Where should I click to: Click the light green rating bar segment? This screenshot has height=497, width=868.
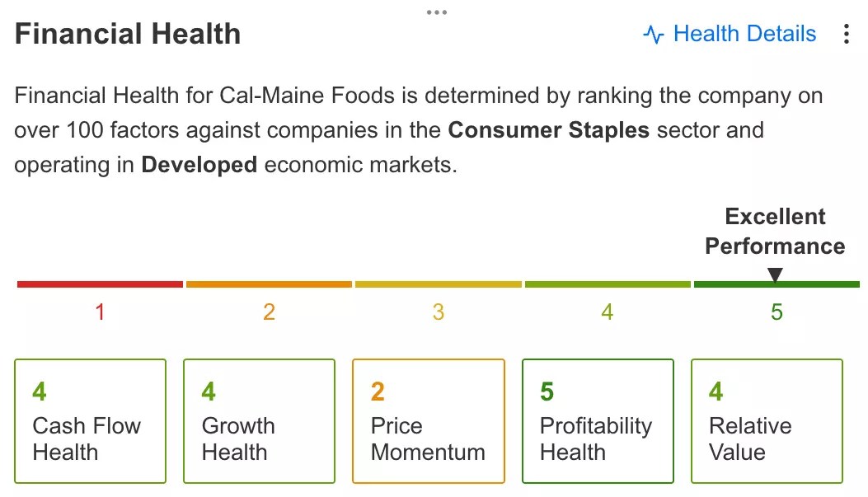click(608, 284)
